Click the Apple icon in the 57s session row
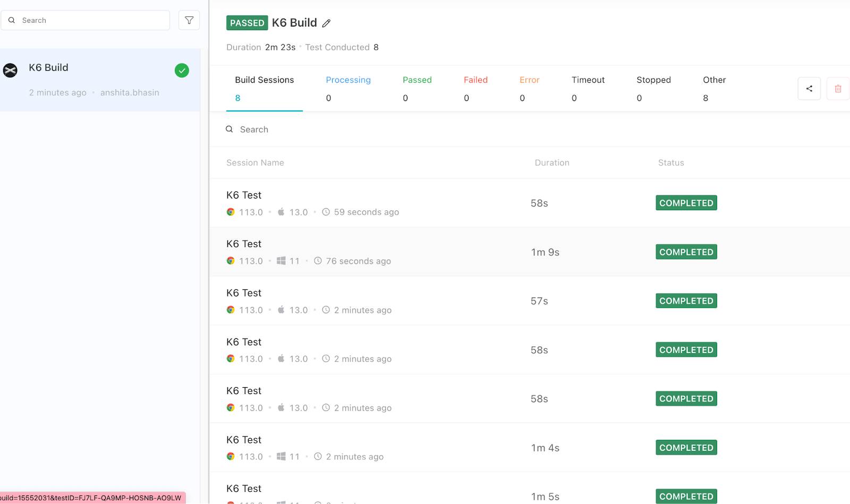The width and height of the screenshot is (850, 504). point(281,309)
